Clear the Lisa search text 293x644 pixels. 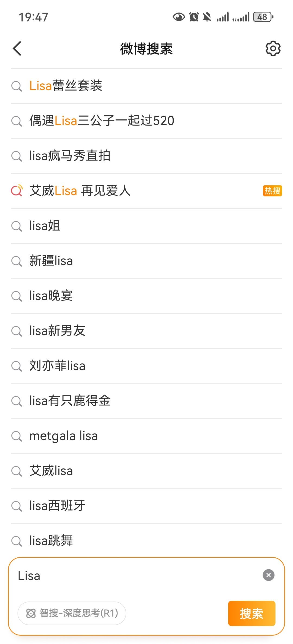coord(269,575)
